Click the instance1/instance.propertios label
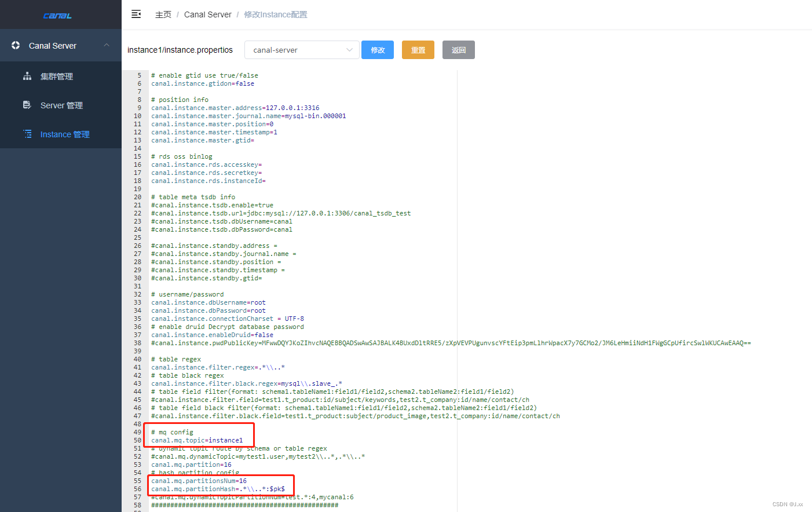The height and width of the screenshot is (512, 812). [x=180, y=50]
